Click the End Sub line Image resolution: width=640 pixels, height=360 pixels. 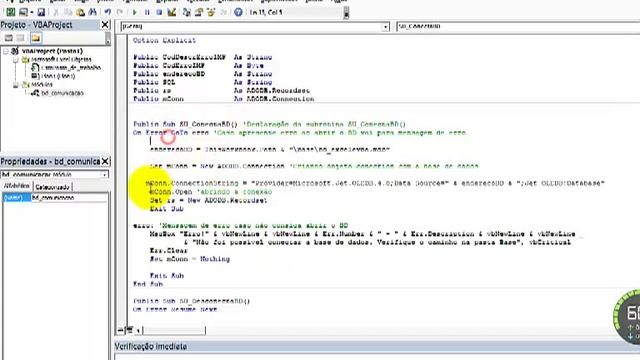[148, 284]
